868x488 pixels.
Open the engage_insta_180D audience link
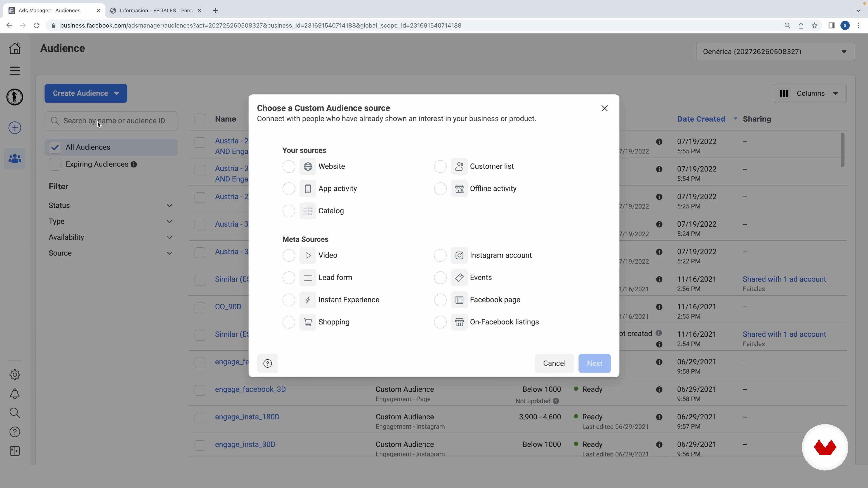click(x=247, y=417)
